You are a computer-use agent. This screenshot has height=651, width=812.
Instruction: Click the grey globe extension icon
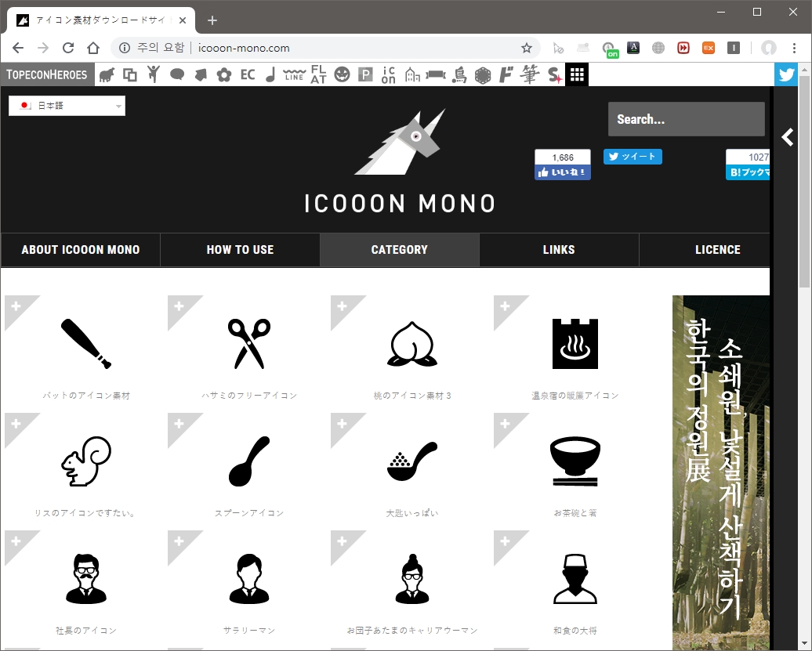(658, 48)
